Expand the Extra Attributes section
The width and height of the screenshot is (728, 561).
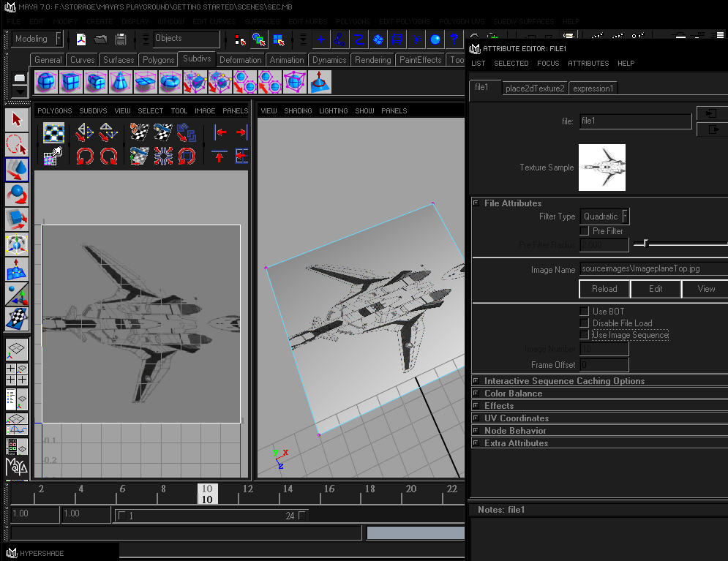[x=476, y=443]
